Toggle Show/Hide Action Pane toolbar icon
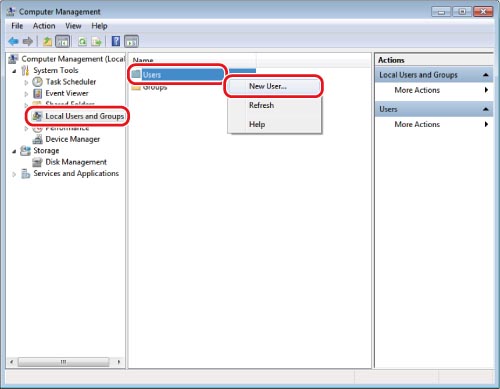 tap(131, 42)
